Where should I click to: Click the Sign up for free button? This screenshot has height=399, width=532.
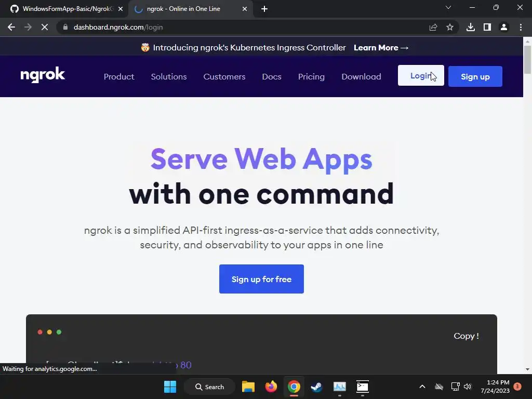click(x=261, y=279)
